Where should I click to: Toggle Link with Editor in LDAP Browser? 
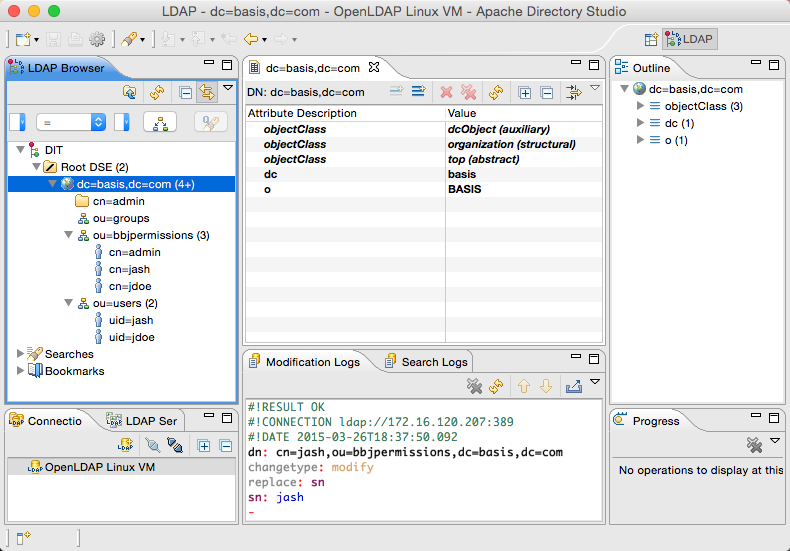click(x=207, y=92)
